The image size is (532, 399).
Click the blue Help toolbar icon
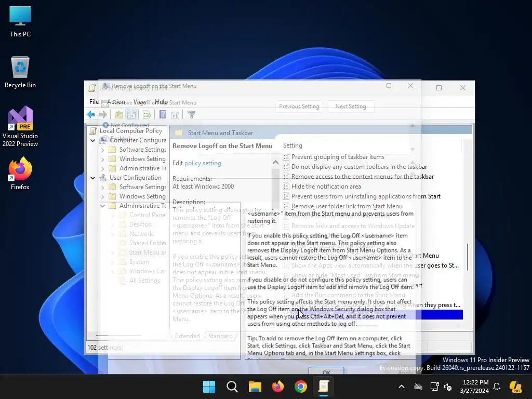(163, 115)
